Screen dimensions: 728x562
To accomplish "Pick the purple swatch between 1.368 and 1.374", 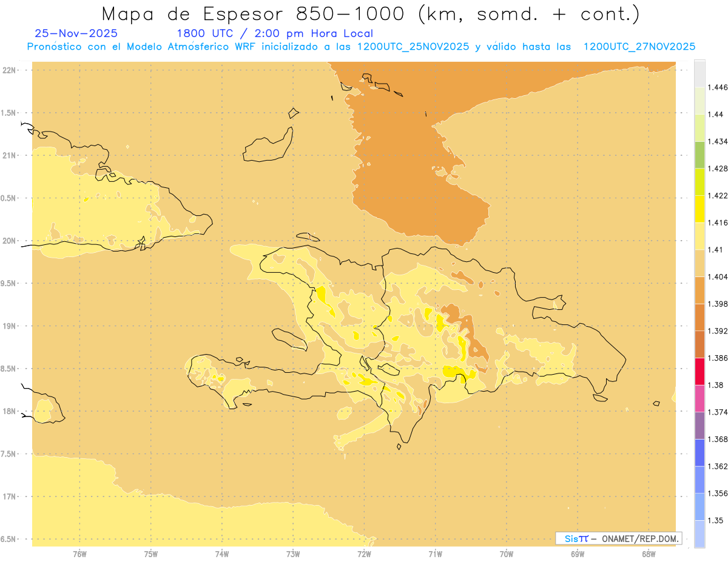I will [699, 425].
